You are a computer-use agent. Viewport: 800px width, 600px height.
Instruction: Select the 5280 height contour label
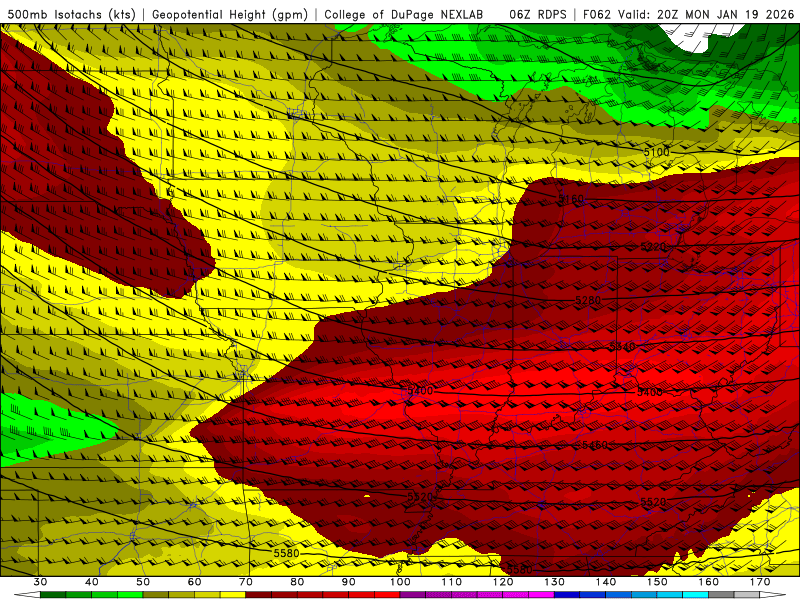[588, 300]
